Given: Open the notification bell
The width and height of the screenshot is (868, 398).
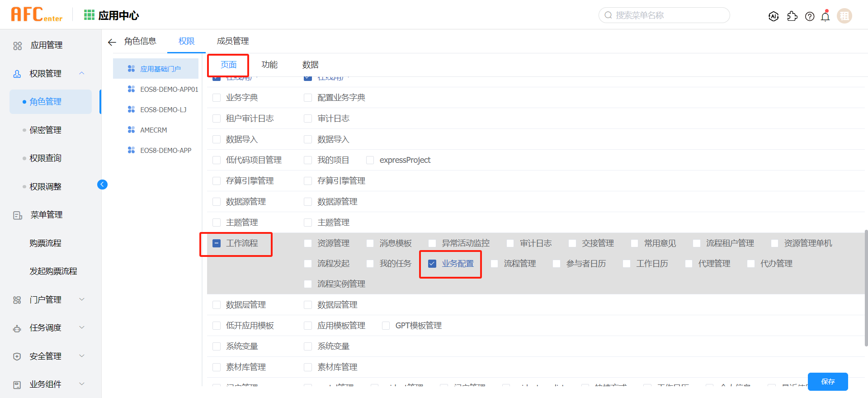Looking at the screenshot, I should [826, 16].
